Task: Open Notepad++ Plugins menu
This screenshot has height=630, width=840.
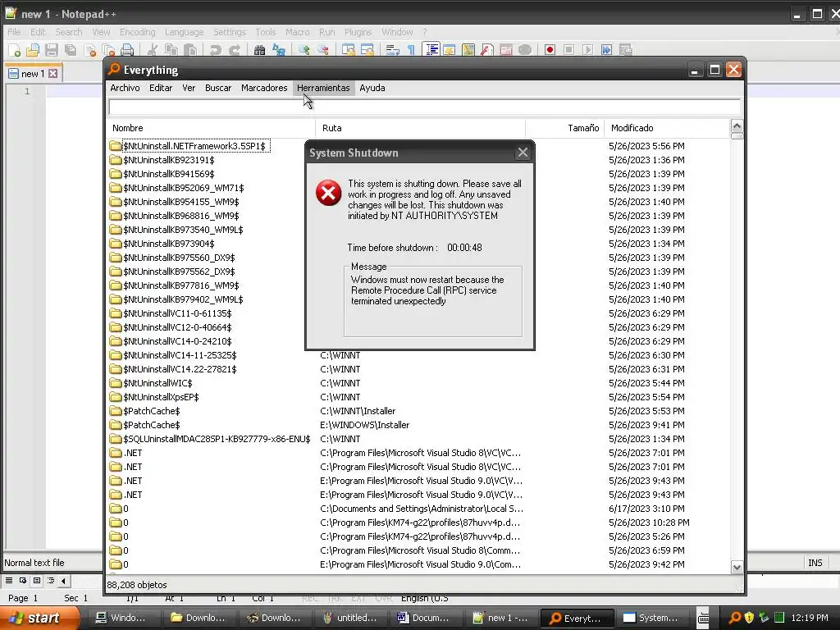Action: pos(358,32)
